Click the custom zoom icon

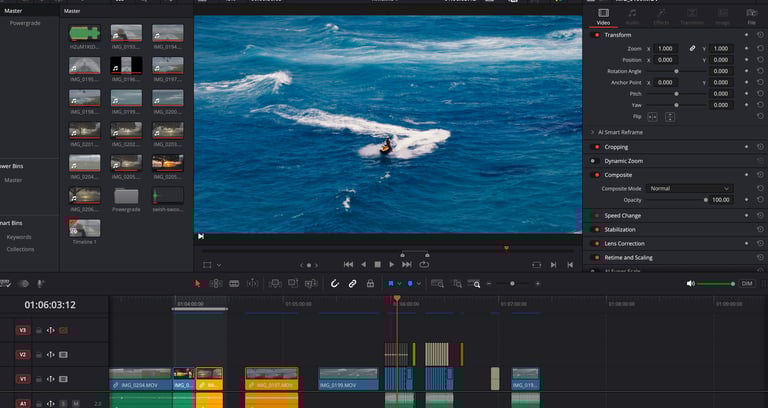pyautogui.click(x=474, y=284)
